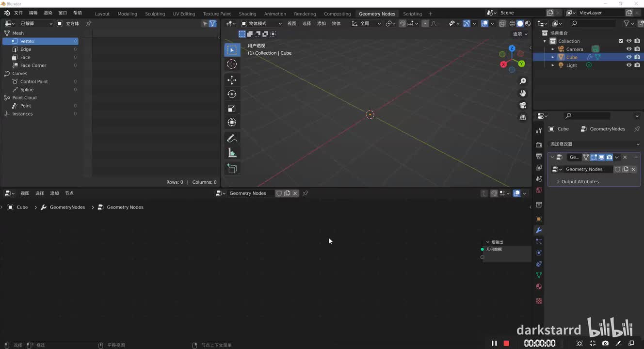This screenshot has height=349, width=644.
Task: Disable Cube in renders
Action: (637, 57)
